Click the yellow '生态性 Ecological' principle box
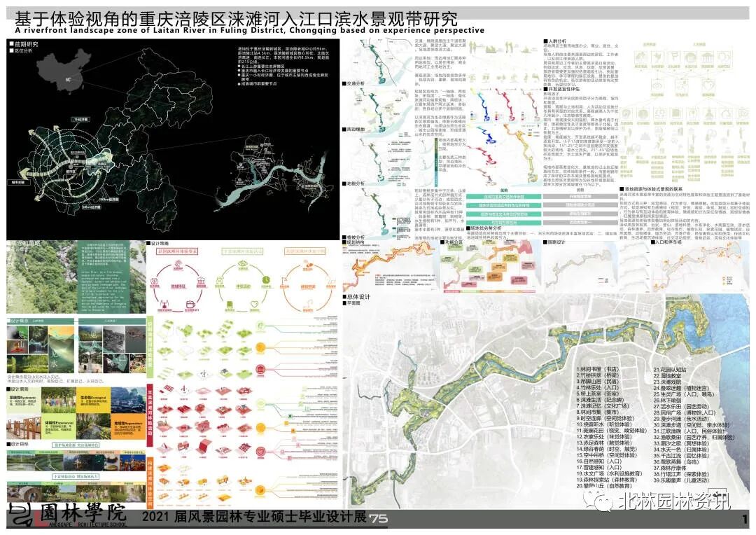756x535 pixels. tap(94, 401)
